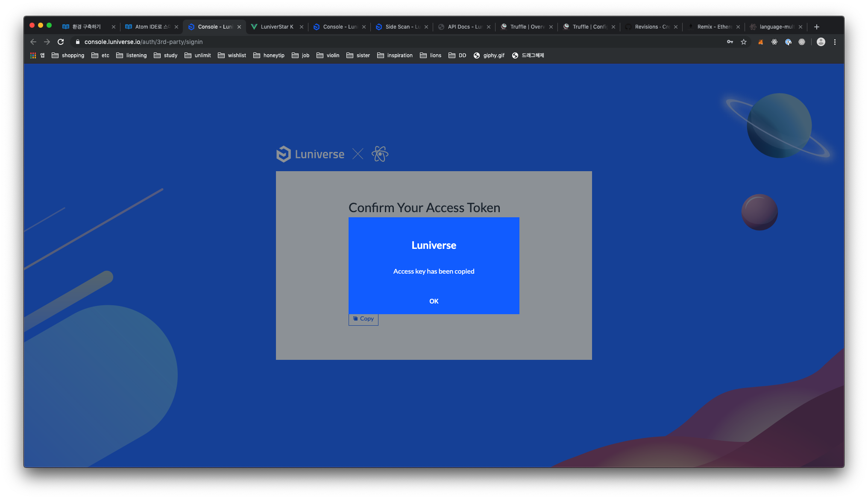The image size is (868, 499).
Task: Switch to the Atom IDE tab
Action: tap(152, 27)
